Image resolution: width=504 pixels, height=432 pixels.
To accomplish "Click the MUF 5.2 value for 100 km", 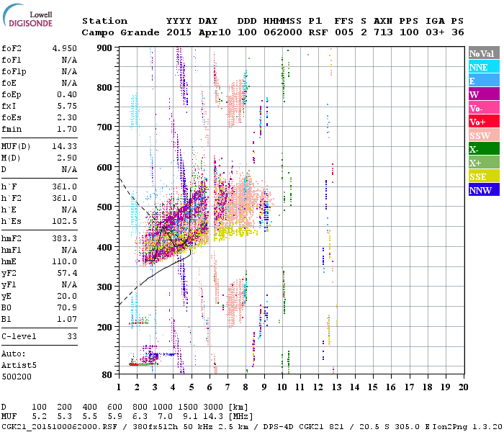I will (x=39, y=417).
